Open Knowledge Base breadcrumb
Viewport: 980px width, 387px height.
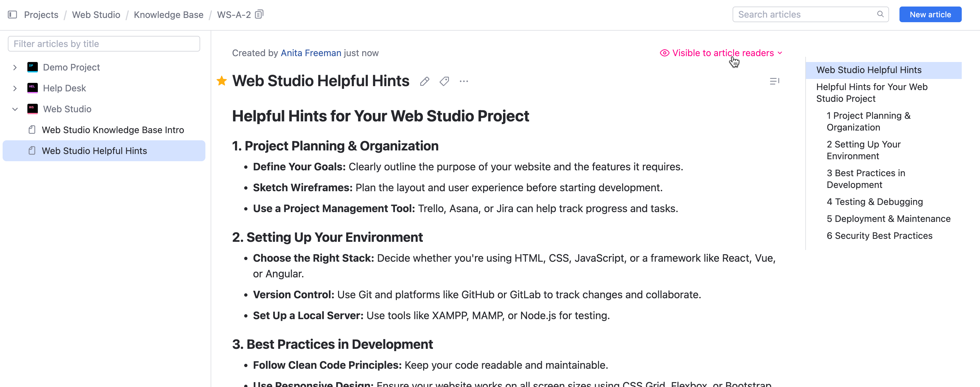click(x=169, y=14)
